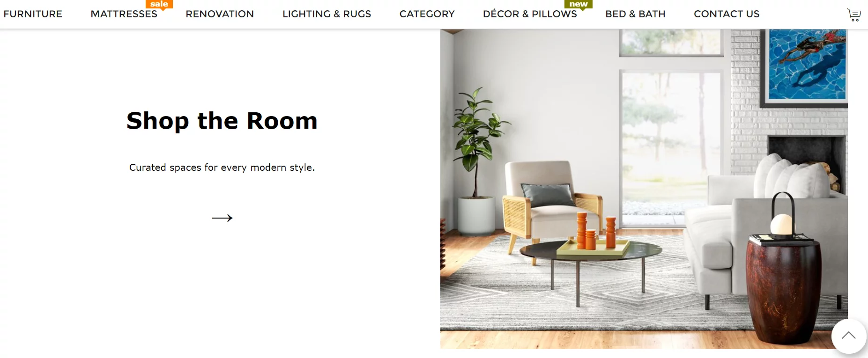Screen dimensions: 868x358
Task: Open the shopping cart icon
Action: pos(854,15)
